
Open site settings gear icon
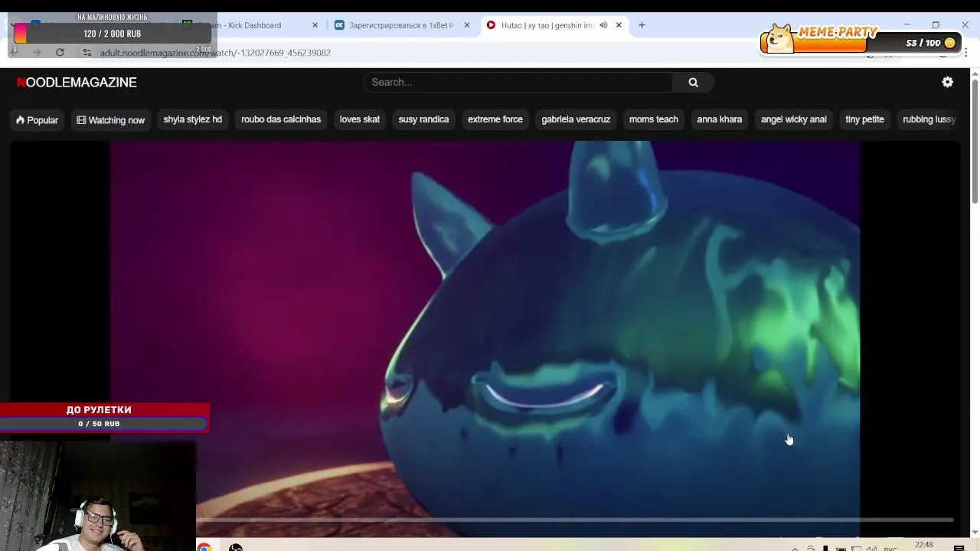point(948,82)
